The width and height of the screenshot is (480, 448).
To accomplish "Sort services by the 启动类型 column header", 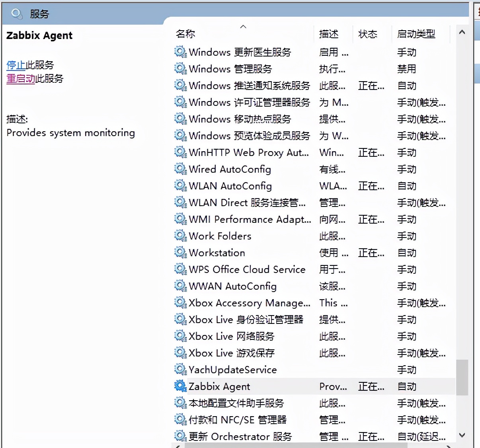I will tap(416, 34).
